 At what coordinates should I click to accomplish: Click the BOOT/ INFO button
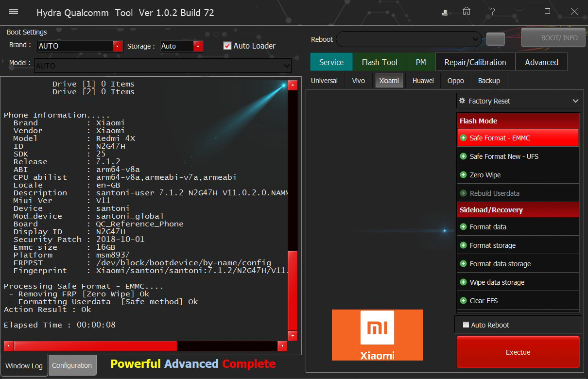553,37
